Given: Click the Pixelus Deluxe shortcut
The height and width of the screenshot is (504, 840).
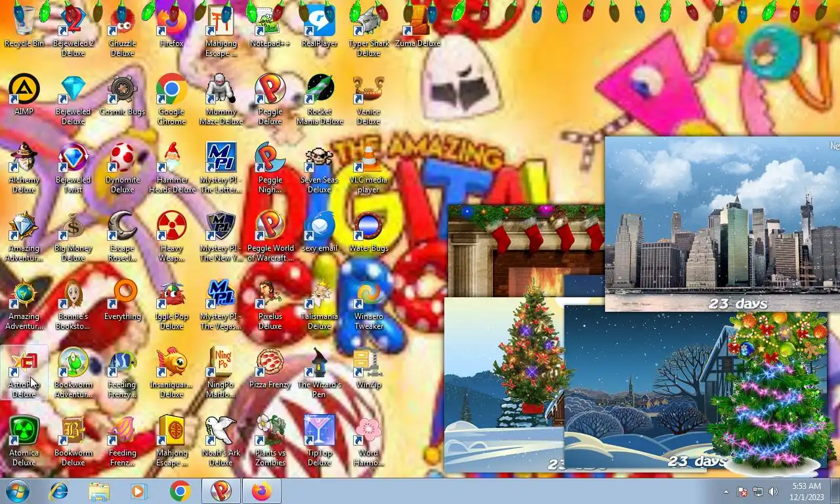Looking at the screenshot, I should point(270,304).
